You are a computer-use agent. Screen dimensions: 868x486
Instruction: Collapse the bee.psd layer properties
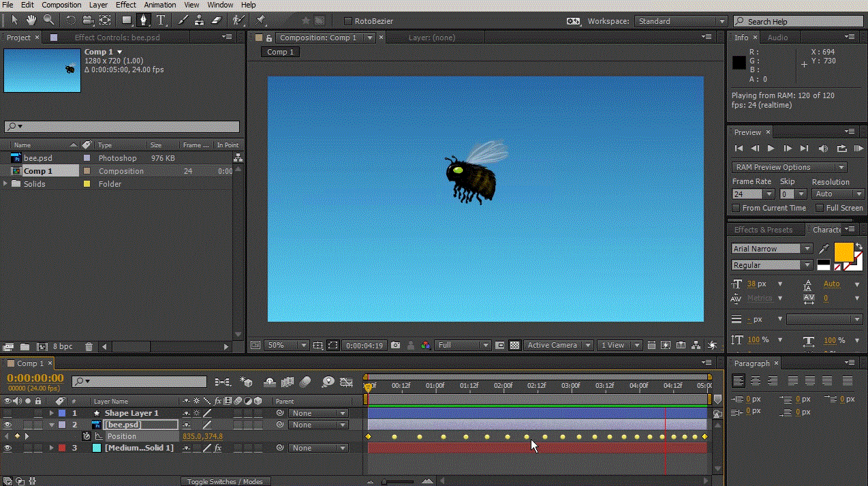pyautogui.click(x=51, y=425)
